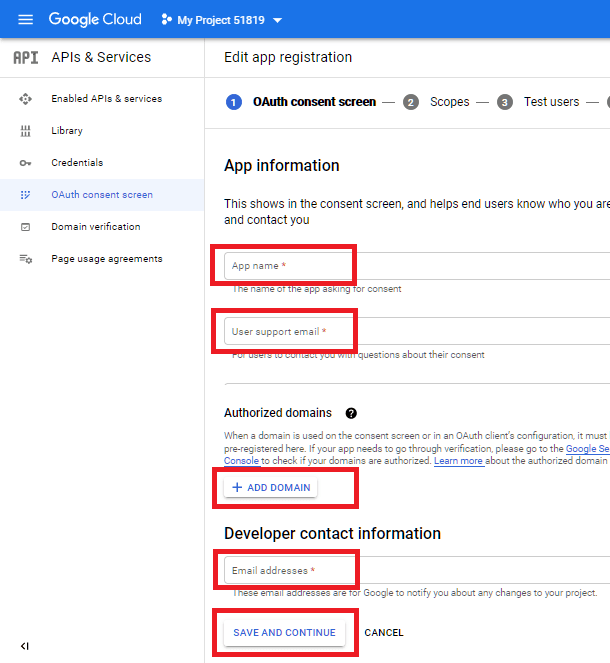The width and height of the screenshot is (610, 663).
Task: Select OAuth consent screen in sidebar
Action: pyautogui.click(x=102, y=195)
